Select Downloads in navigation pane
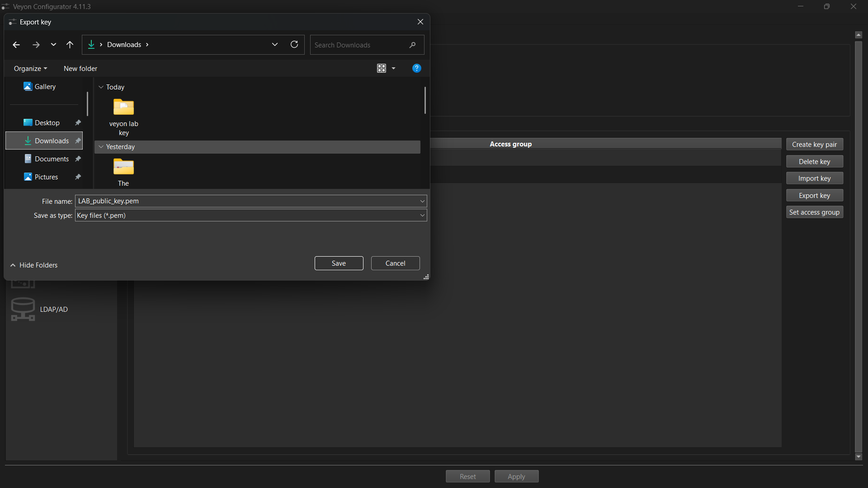The height and width of the screenshot is (488, 868). [44, 141]
